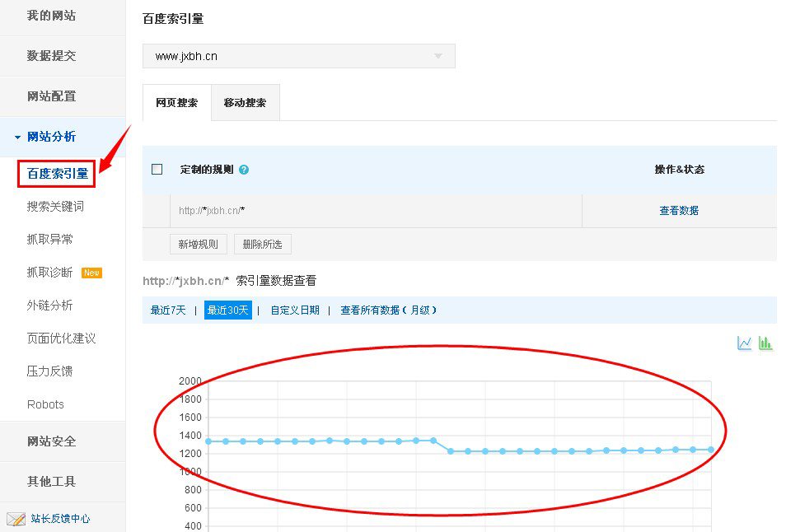Switch chart to bar graph view
The width and height of the screenshot is (800, 532).
[765, 343]
